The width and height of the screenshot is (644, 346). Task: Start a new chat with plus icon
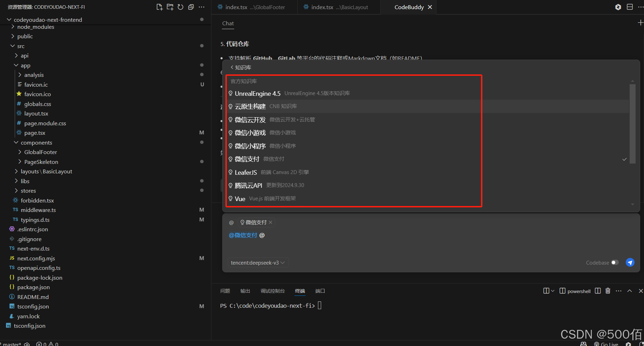click(640, 23)
